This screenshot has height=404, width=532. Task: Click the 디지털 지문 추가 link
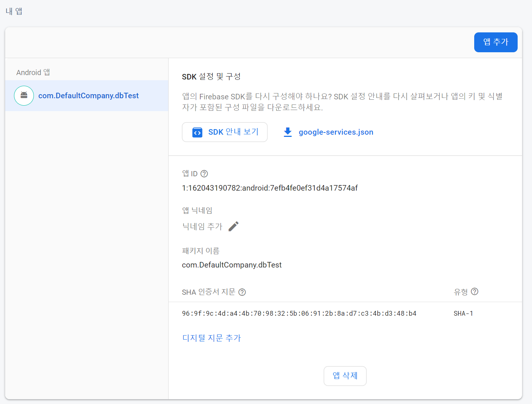(212, 338)
